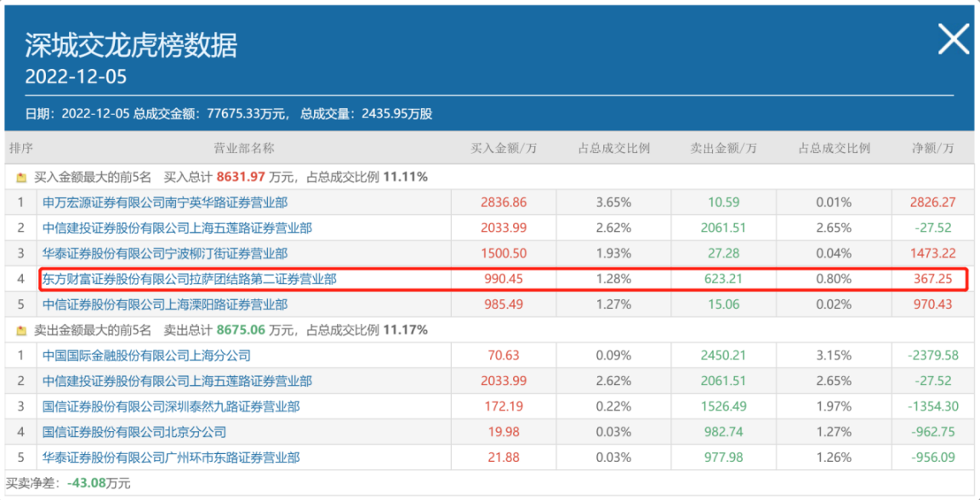Select the net amount -1354.30
The height and width of the screenshot is (500, 980).
pos(932,406)
